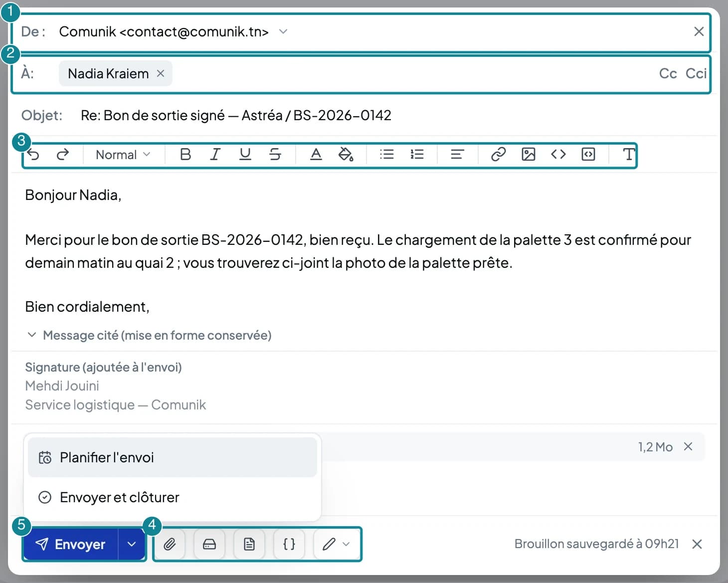Choose Envoyer et clôturer from the menu
This screenshot has width=728, height=583.
click(173, 497)
